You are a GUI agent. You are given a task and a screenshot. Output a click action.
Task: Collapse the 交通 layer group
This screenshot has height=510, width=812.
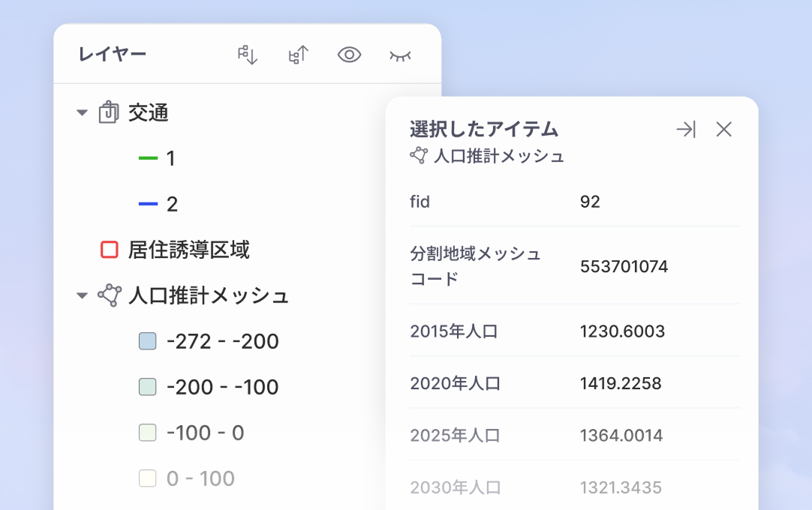[81, 111]
